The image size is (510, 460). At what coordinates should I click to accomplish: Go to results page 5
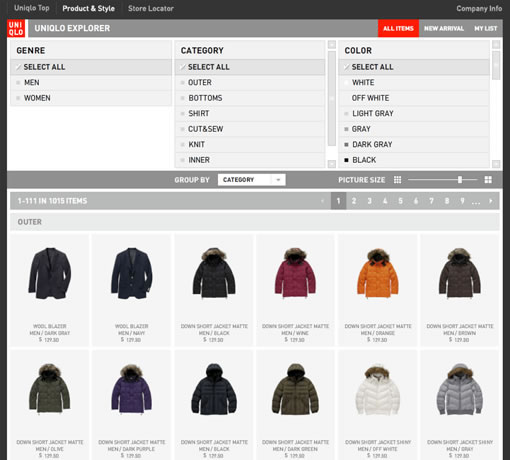[x=400, y=201]
